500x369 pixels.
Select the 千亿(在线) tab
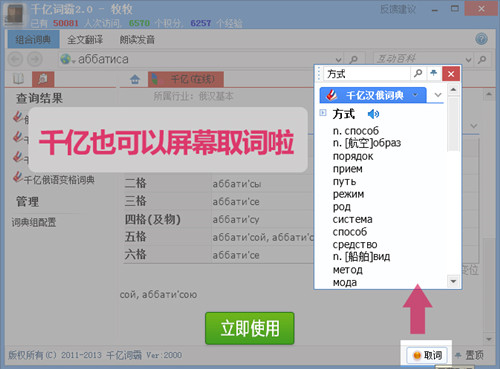pyautogui.click(x=186, y=79)
